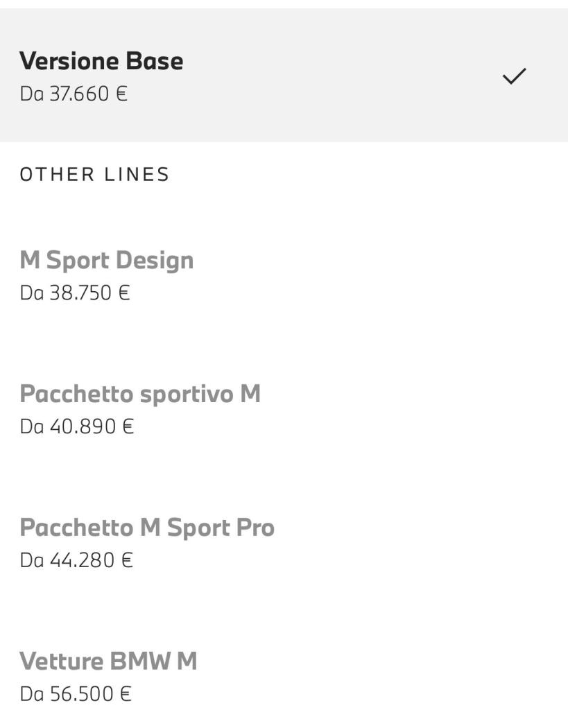
Task: Click the Da 44.280 € price
Action: pos(76,560)
